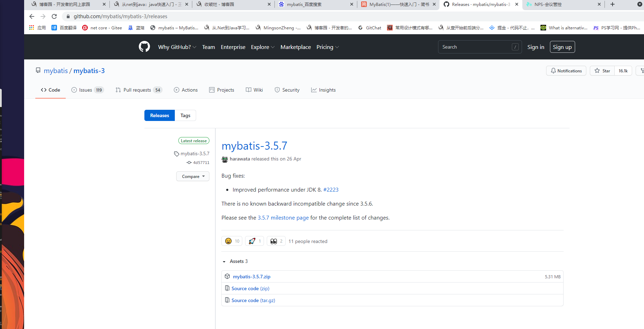Viewport: 644px width, 329px height.
Task: Open the tab search chevron at browser top right
Action: (640, 4)
